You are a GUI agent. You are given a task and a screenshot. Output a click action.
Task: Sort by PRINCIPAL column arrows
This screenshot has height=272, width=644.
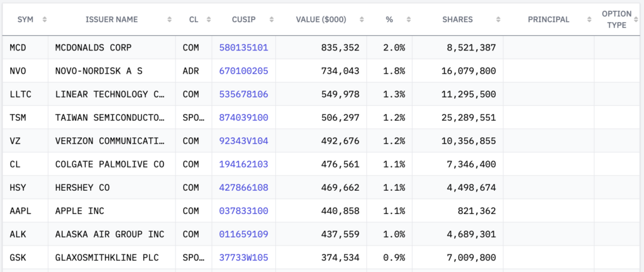point(589,20)
